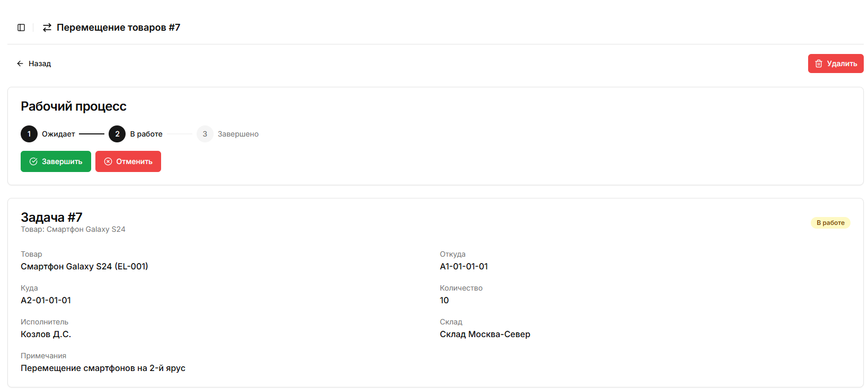Image resolution: width=868 pixels, height=389 pixels.
Task: Click assignee name 'Козлов Д.С.'
Action: pyautogui.click(x=46, y=334)
